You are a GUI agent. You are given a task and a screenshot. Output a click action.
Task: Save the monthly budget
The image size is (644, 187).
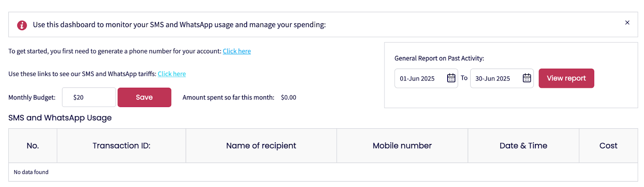click(x=144, y=97)
